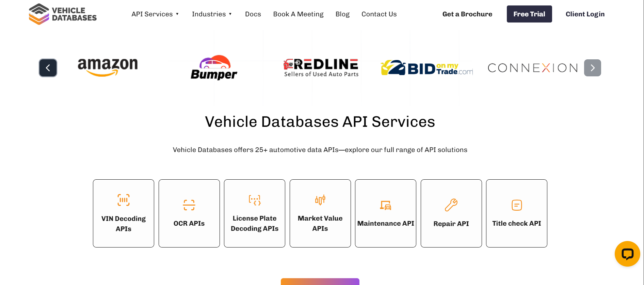Click the 25+ automotive data APIs subtitle
The image size is (644, 285).
click(320, 150)
